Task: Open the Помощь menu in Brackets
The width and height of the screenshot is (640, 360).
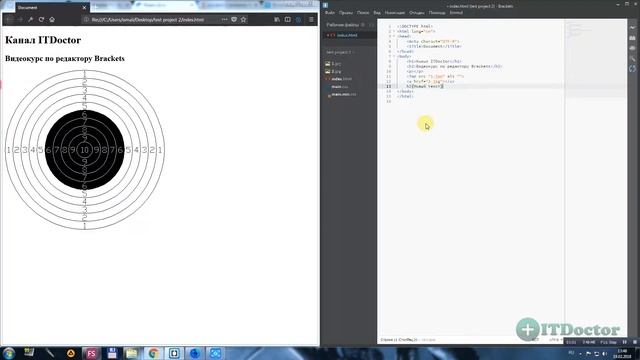Action: 437,13
